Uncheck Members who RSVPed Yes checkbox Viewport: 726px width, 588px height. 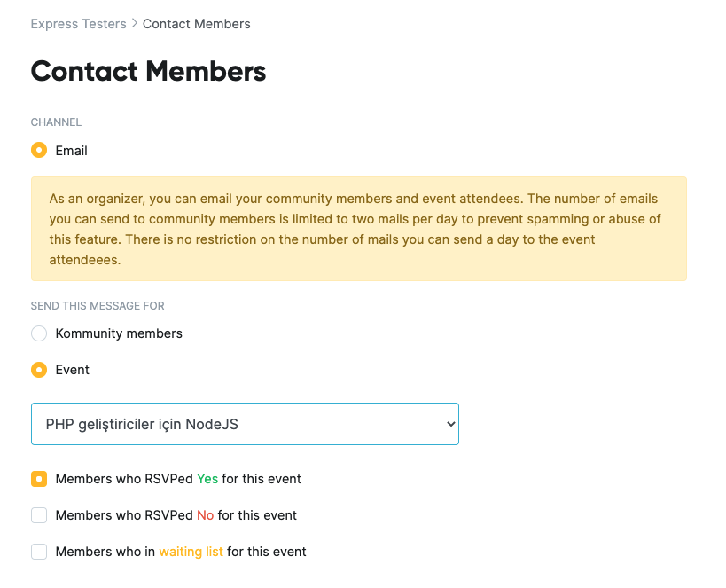pos(39,479)
